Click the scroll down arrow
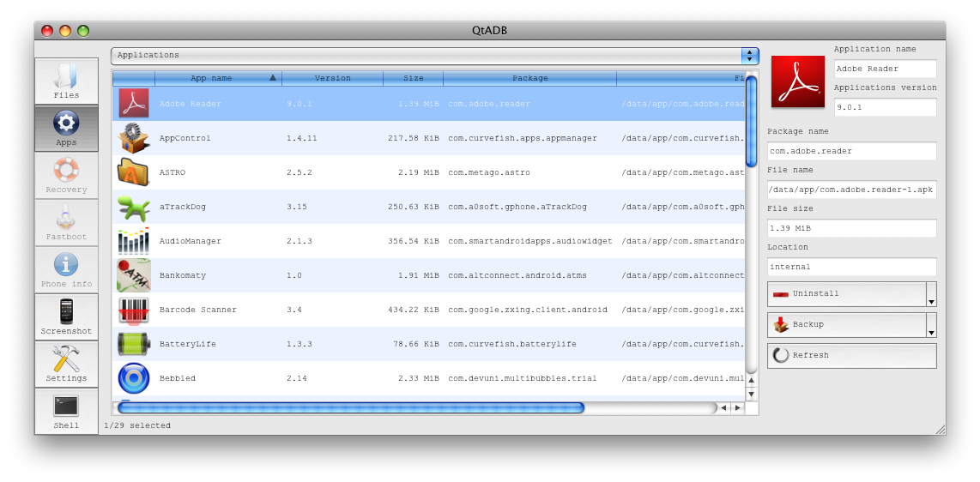 tap(751, 394)
